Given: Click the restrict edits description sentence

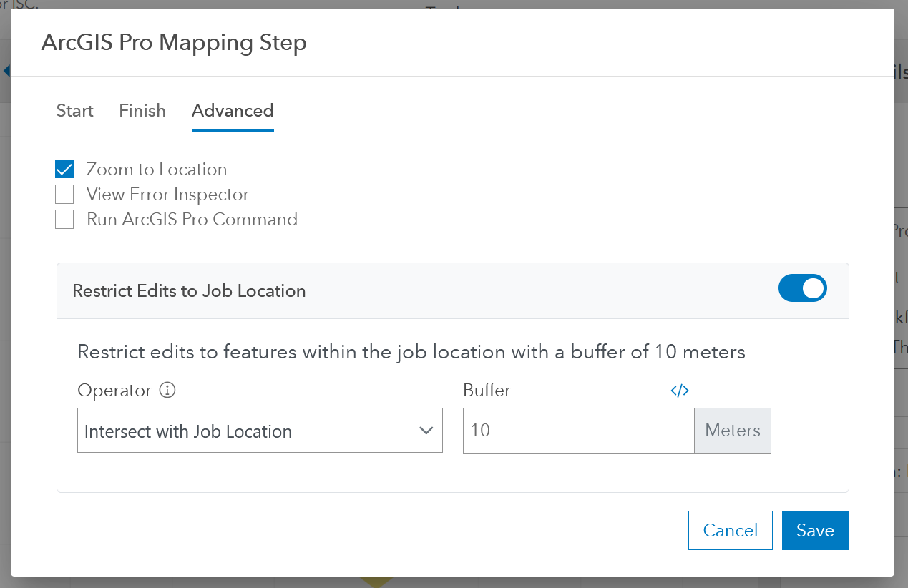Looking at the screenshot, I should point(411,352).
